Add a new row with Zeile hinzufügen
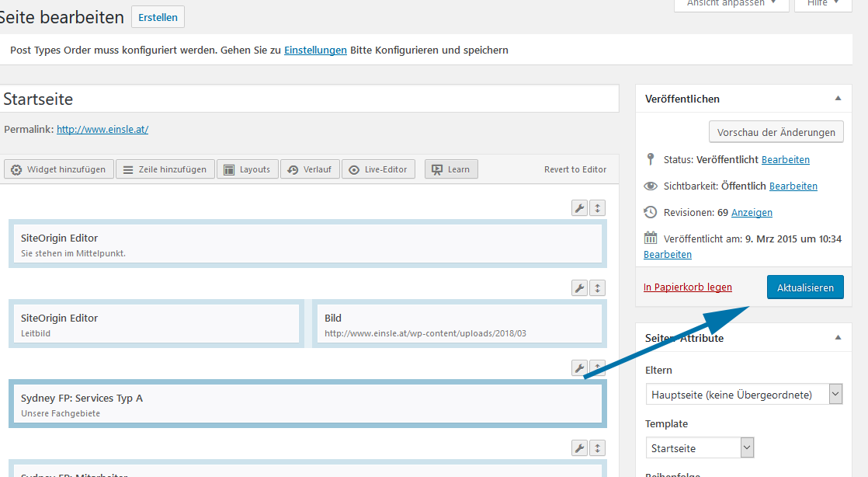Image resolution: width=868 pixels, height=477 pixels. 165,169
